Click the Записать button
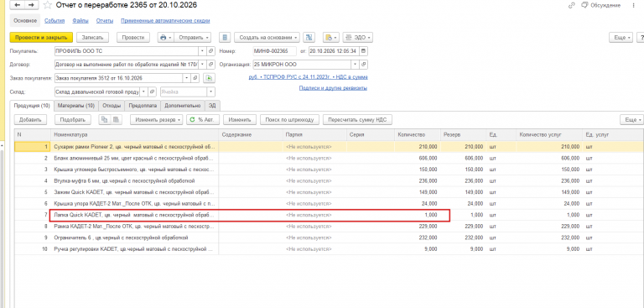644x308 pixels. tap(93, 38)
